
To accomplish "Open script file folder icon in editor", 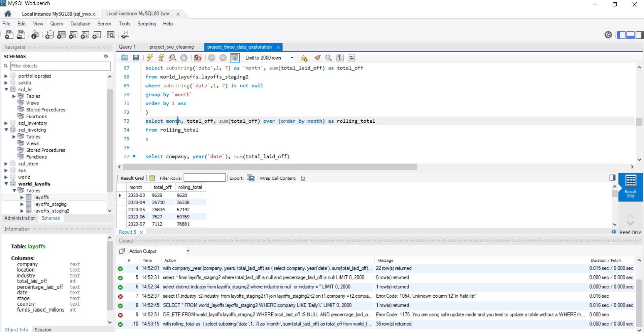I will (125, 58).
